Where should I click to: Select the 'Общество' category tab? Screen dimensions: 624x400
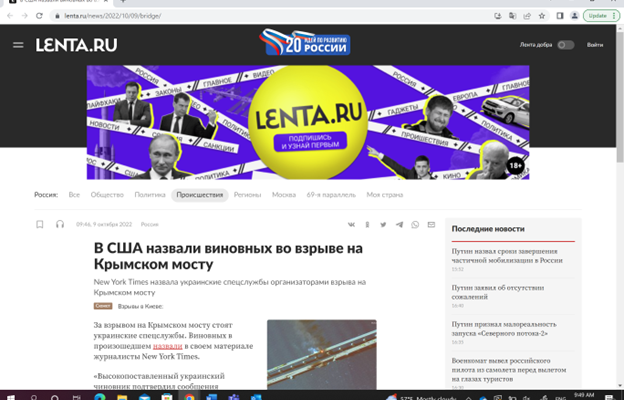click(107, 195)
